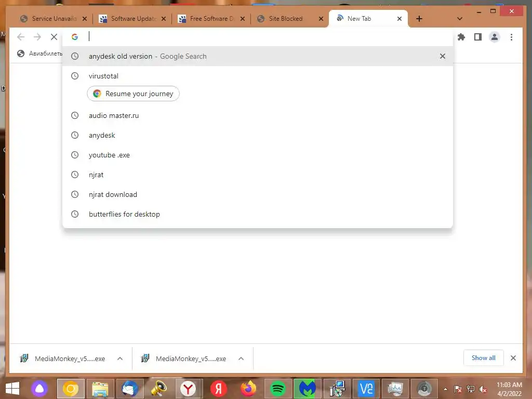Switch to Site Blocked tab
Screen dimensions: 532x399
(290, 19)
